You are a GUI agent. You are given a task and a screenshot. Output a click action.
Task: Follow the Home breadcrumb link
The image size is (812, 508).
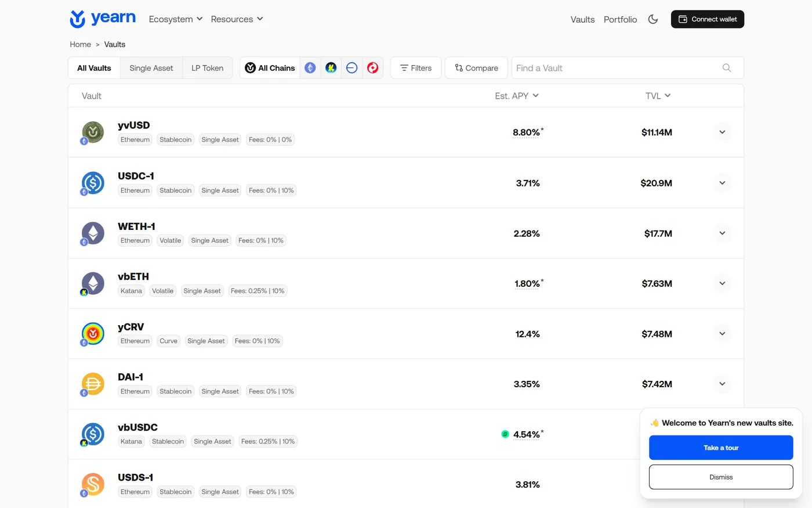click(80, 44)
